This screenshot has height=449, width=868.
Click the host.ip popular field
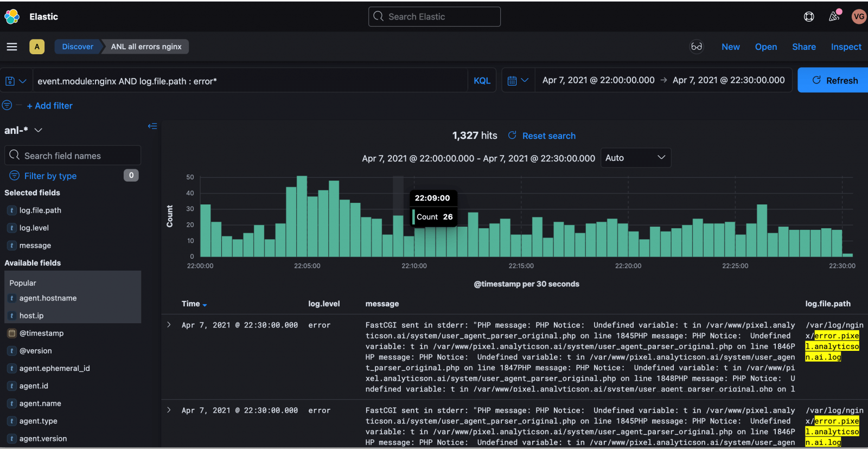(31, 316)
